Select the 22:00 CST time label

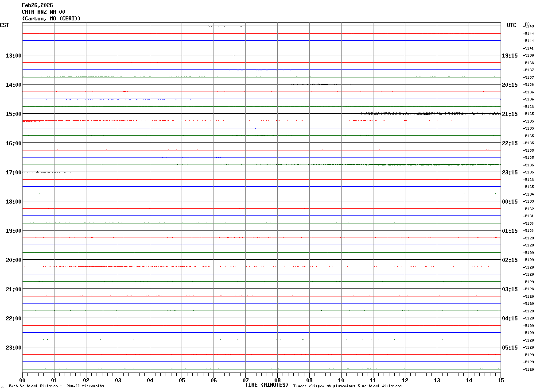pyautogui.click(x=14, y=319)
